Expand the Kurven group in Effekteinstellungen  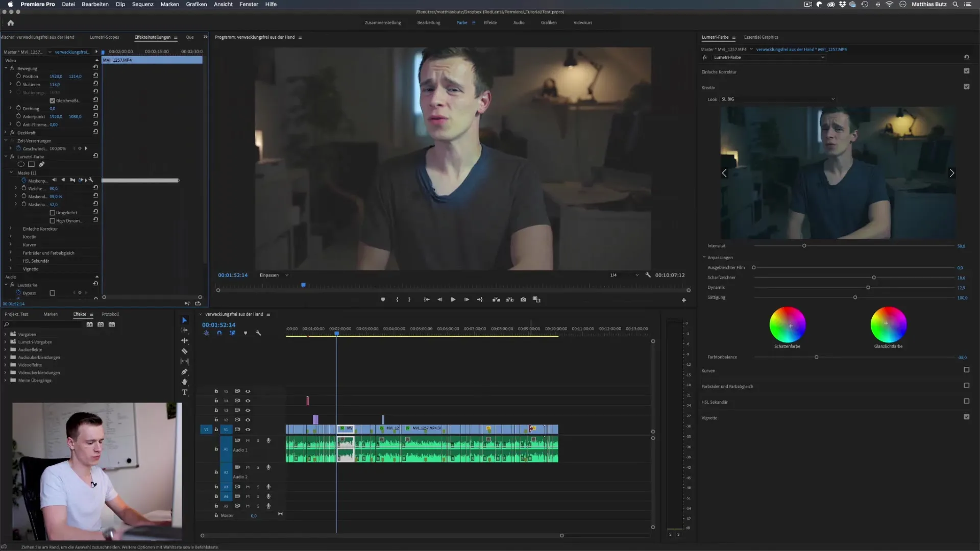11,245
